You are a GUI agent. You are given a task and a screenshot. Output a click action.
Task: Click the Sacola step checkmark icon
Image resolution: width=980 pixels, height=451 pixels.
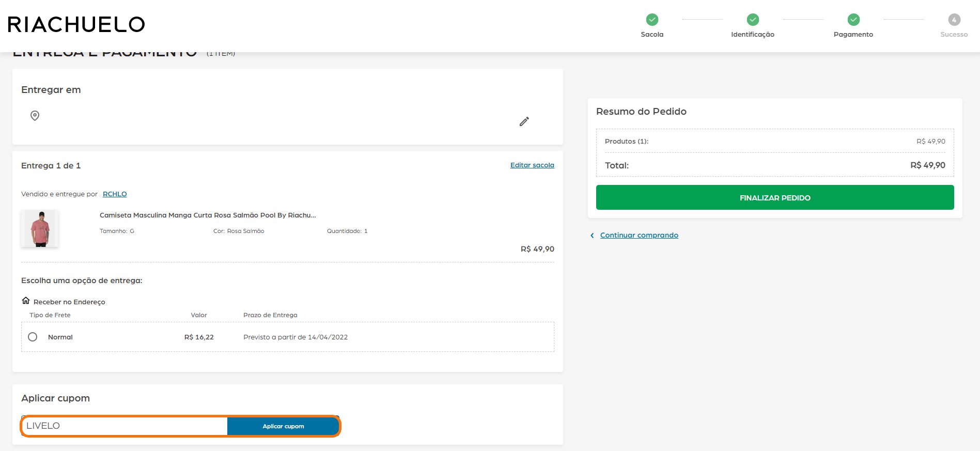pyautogui.click(x=652, y=20)
